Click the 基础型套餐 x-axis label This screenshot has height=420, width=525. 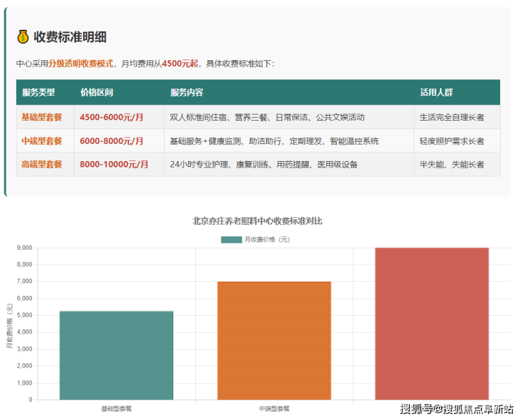coord(116,409)
